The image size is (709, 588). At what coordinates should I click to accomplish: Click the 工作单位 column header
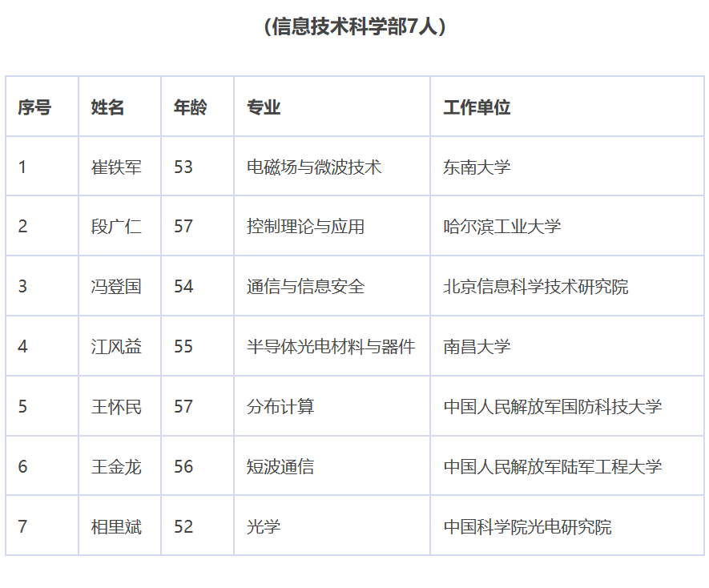477,107
